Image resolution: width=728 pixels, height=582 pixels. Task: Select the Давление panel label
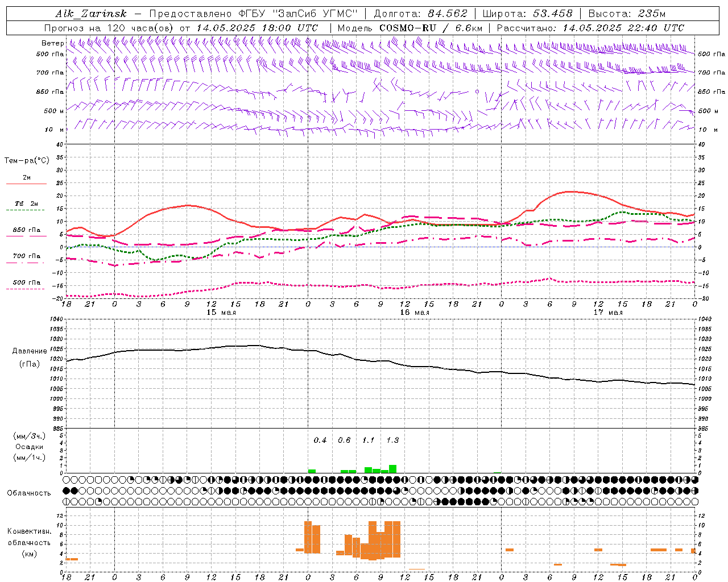pos(30,351)
